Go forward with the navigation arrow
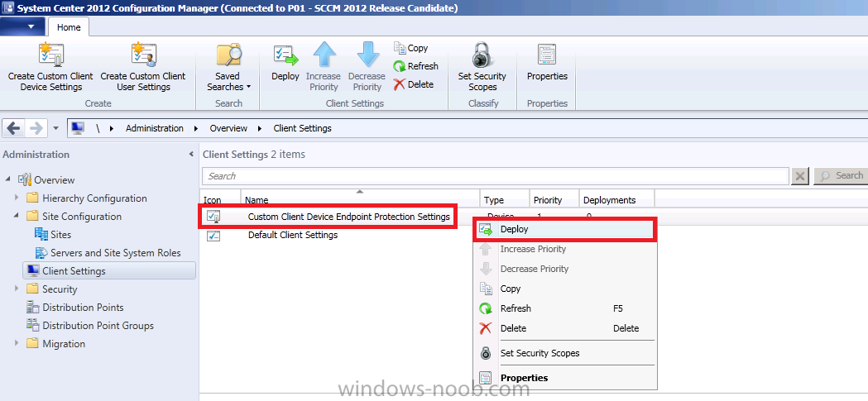 tap(36, 128)
